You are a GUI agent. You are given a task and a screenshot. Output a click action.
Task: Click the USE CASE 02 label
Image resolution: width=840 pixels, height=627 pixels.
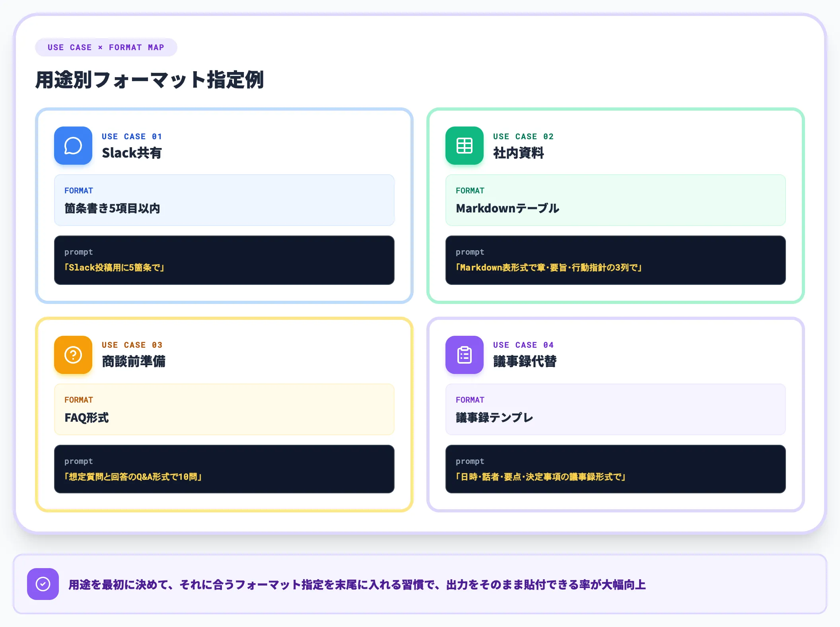[x=523, y=136]
